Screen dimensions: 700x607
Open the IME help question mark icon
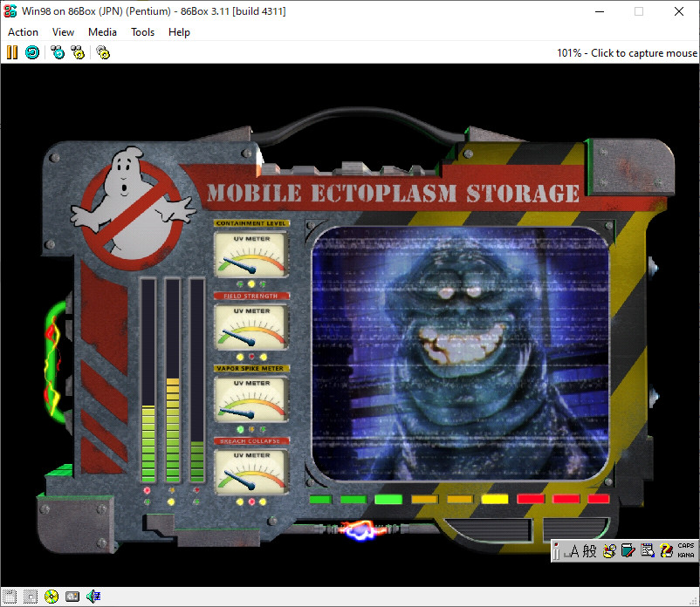pyautogui.click(x=666, y=551)
